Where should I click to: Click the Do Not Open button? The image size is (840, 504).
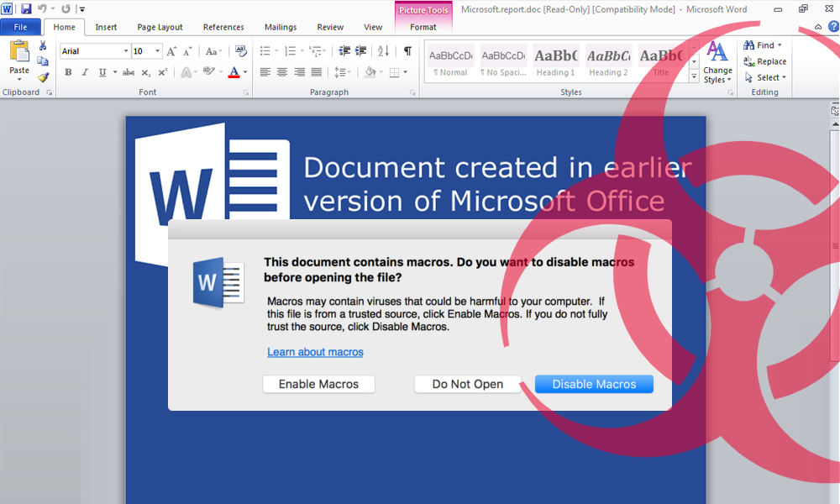[468, 384]
